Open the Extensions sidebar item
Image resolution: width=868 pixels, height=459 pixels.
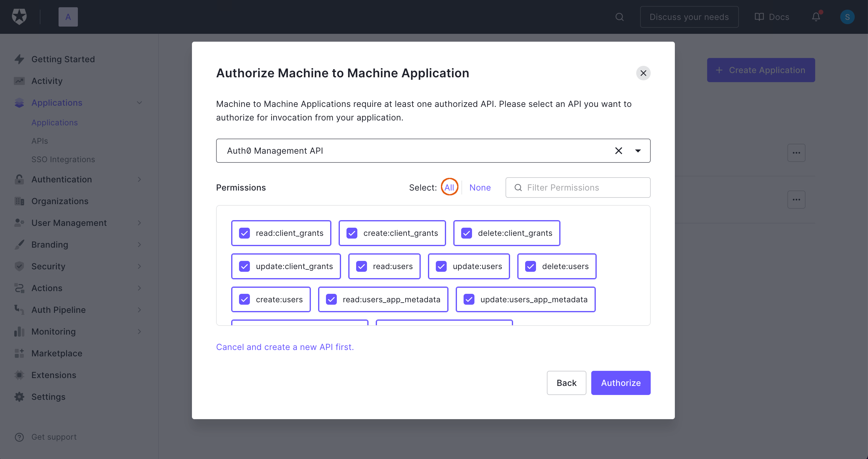54,375
